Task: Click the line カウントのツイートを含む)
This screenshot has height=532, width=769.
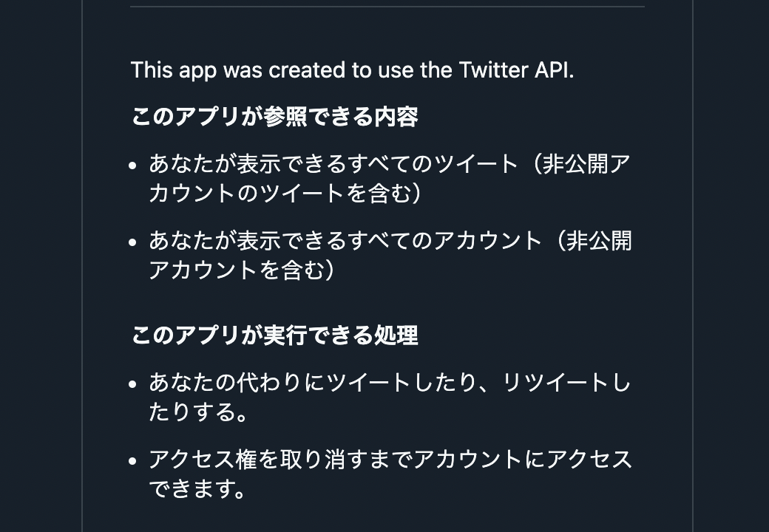Action: (285, 193)
